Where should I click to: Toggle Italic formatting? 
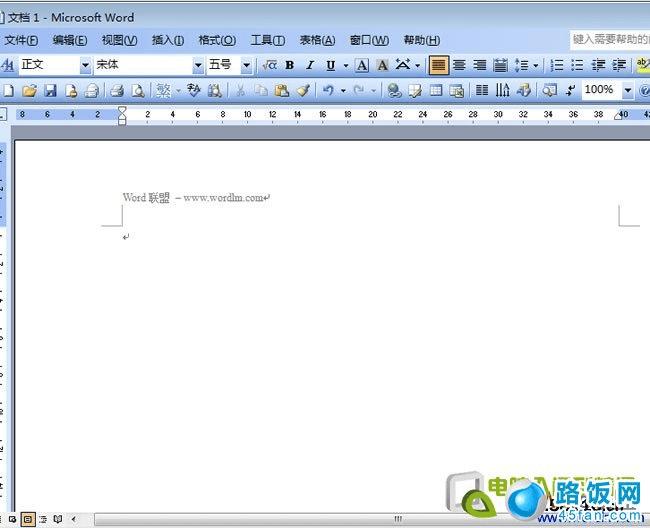click(310, 65)
